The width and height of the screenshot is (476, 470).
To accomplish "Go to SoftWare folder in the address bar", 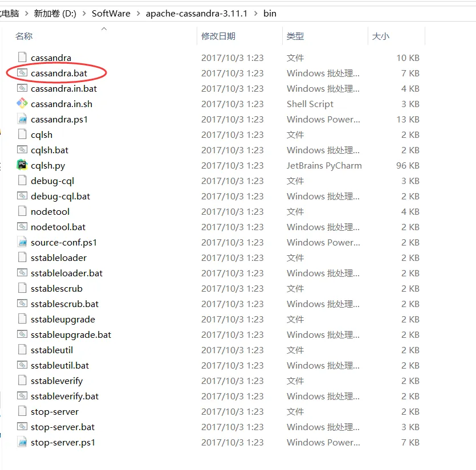I will [x=111, y=14].
